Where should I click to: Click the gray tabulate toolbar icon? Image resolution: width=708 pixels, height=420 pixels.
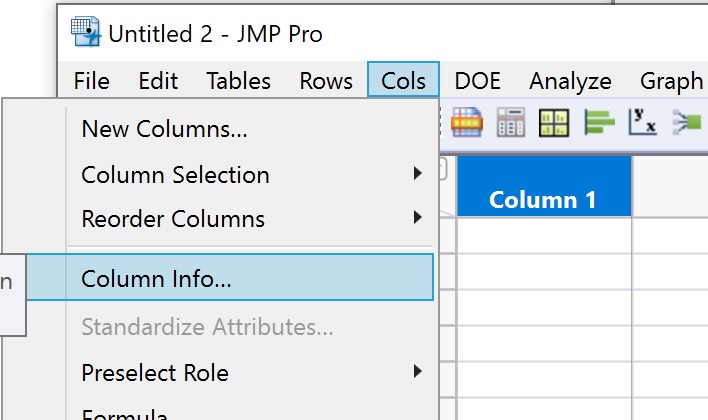(511, 122)
